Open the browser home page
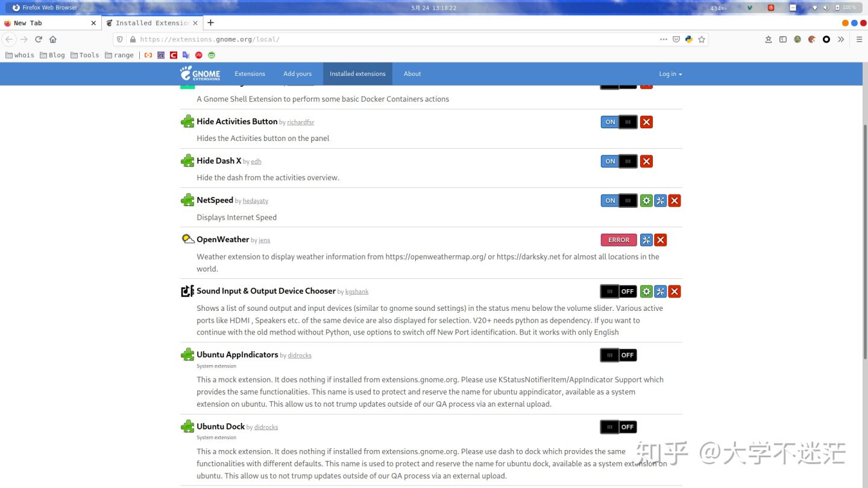Screen dimensions: 868x488 tap(53, 39)
